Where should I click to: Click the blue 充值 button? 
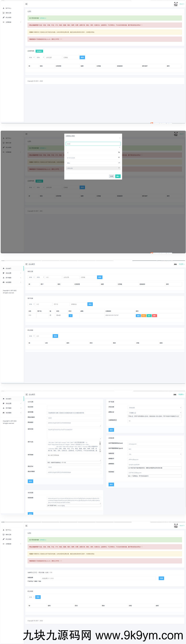pyautogui.click(x=161, y=578)
